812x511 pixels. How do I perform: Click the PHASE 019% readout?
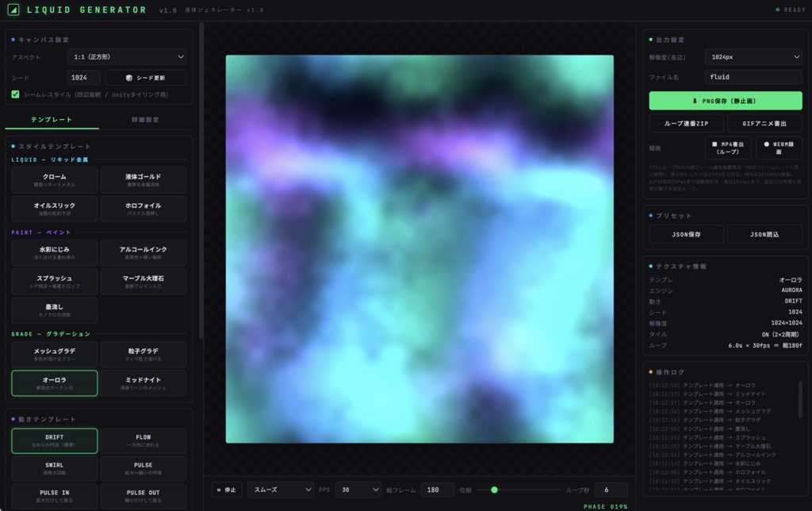coord(605,506)
